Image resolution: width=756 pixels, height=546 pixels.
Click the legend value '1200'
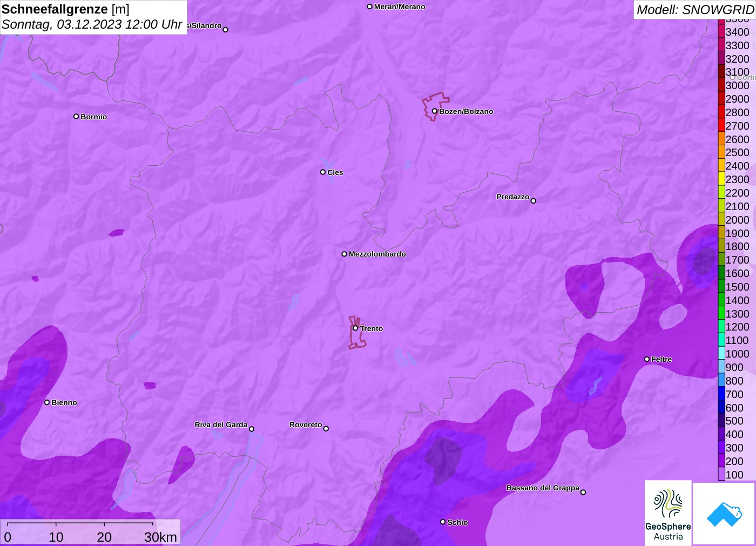pos(737,327)
